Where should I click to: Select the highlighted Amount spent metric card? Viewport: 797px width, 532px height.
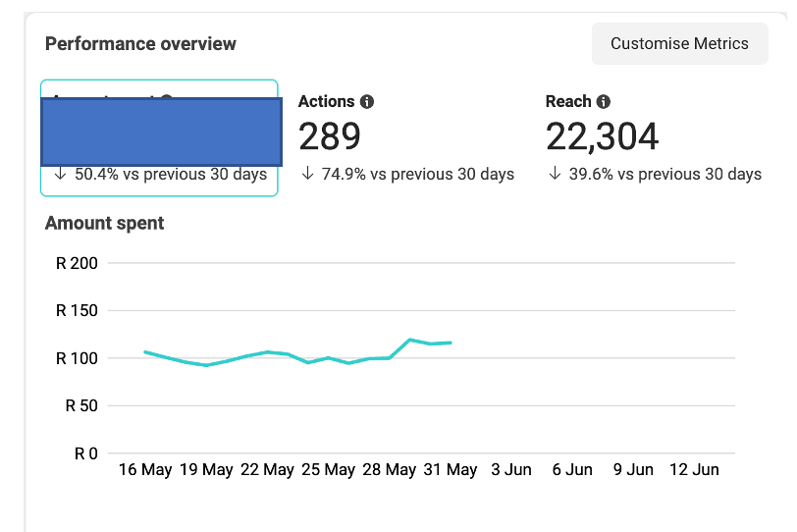(x=159, y=137)
